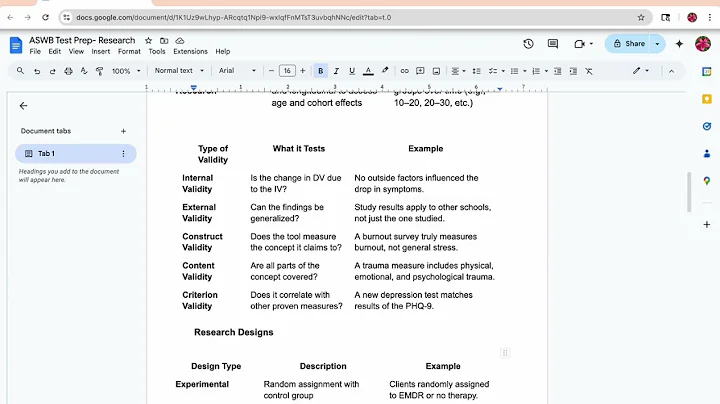Redo the last action
The image size is (720, 404).
(52, 71)
